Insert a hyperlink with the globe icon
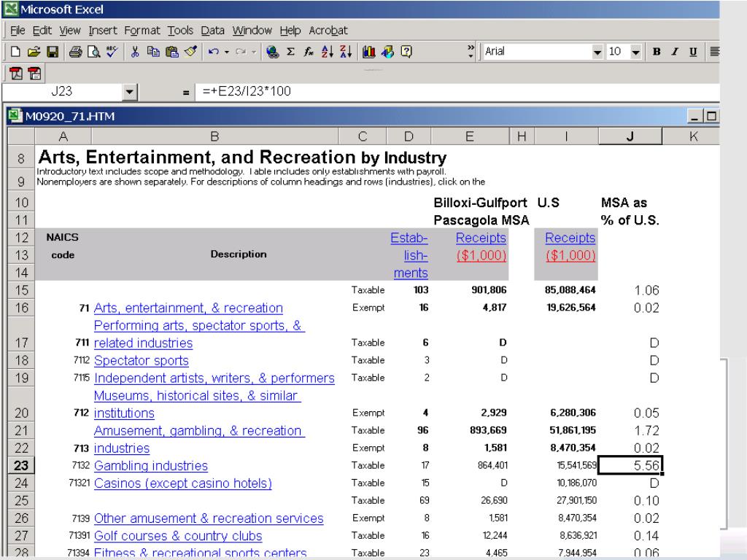 (x=273, y=52)
